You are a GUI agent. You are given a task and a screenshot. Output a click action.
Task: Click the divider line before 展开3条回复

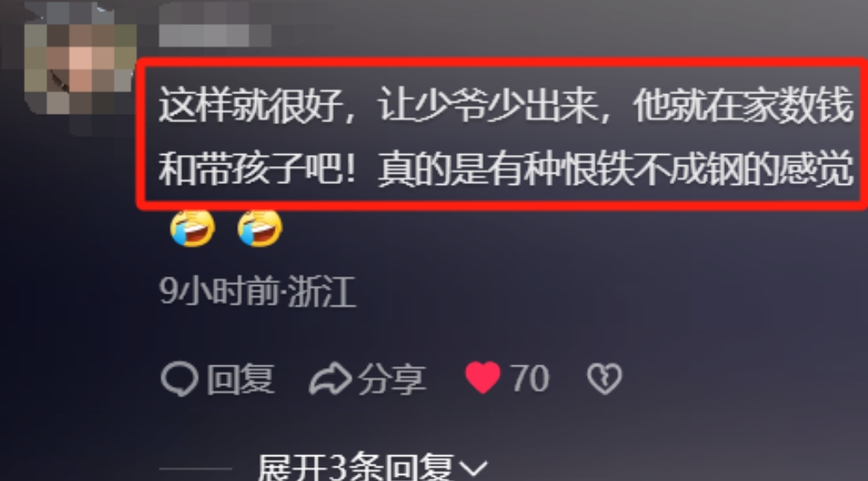195,468
